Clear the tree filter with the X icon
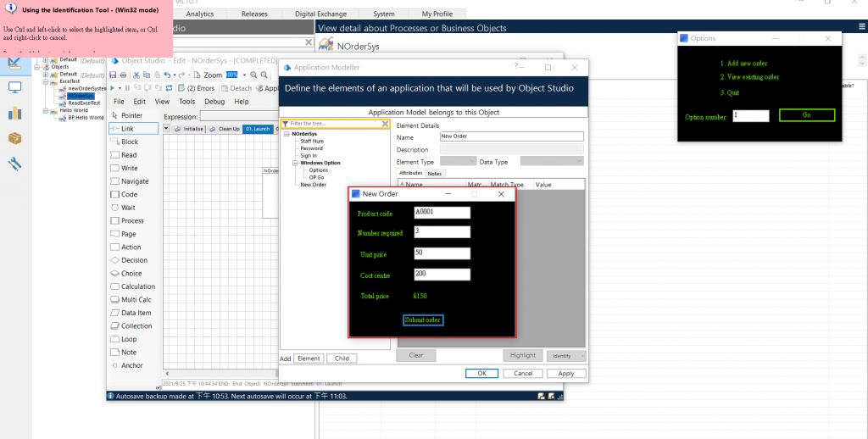The image size is (868, 439). point(386,124)
